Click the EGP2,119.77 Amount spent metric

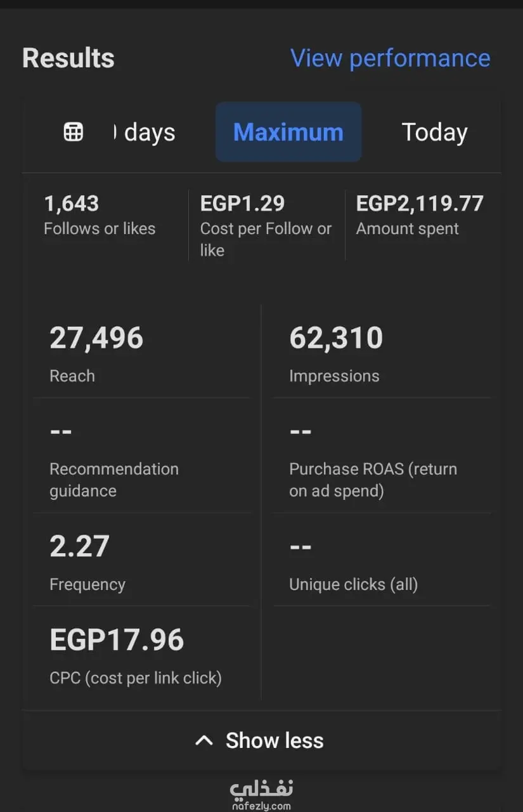(419, 215)
